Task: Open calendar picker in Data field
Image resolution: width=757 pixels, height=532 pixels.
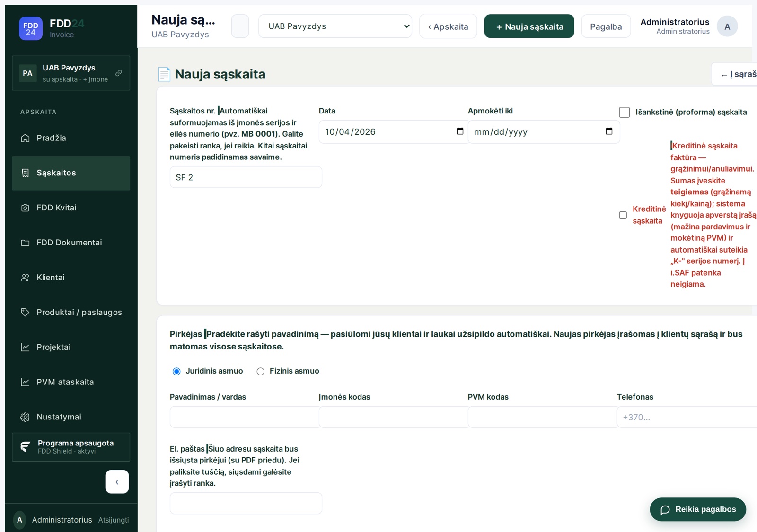Action: click(x=460, y=131)
